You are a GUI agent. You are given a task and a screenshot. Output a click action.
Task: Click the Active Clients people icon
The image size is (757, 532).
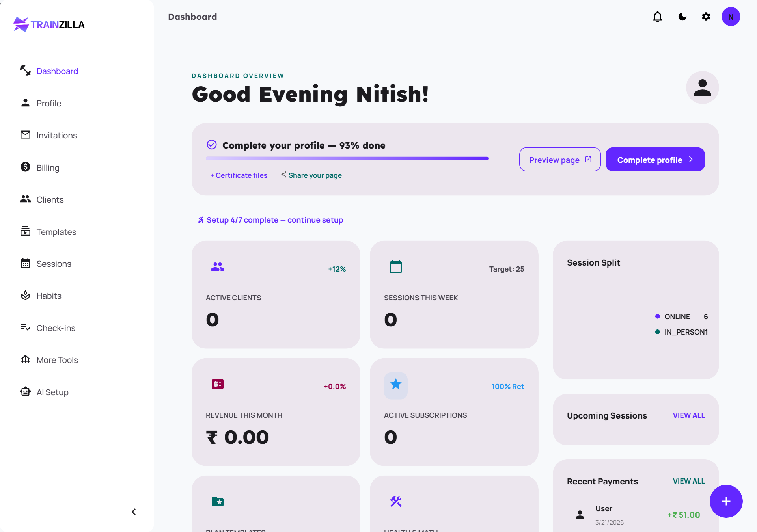coord(218,267)
